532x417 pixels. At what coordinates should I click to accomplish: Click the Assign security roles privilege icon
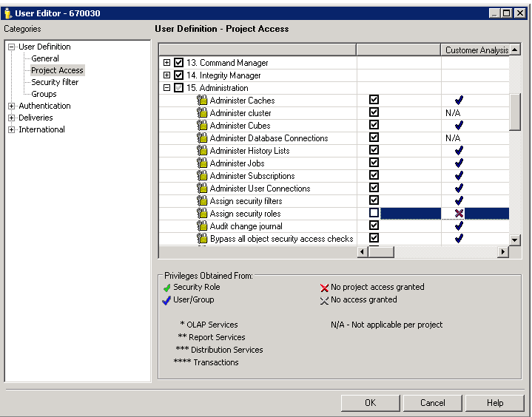(202, 213)
